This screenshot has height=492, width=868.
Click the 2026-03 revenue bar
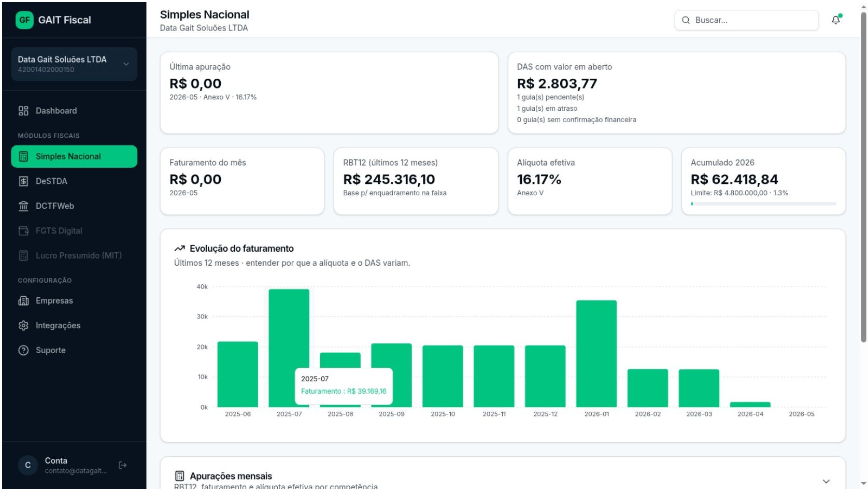(699, 388)
